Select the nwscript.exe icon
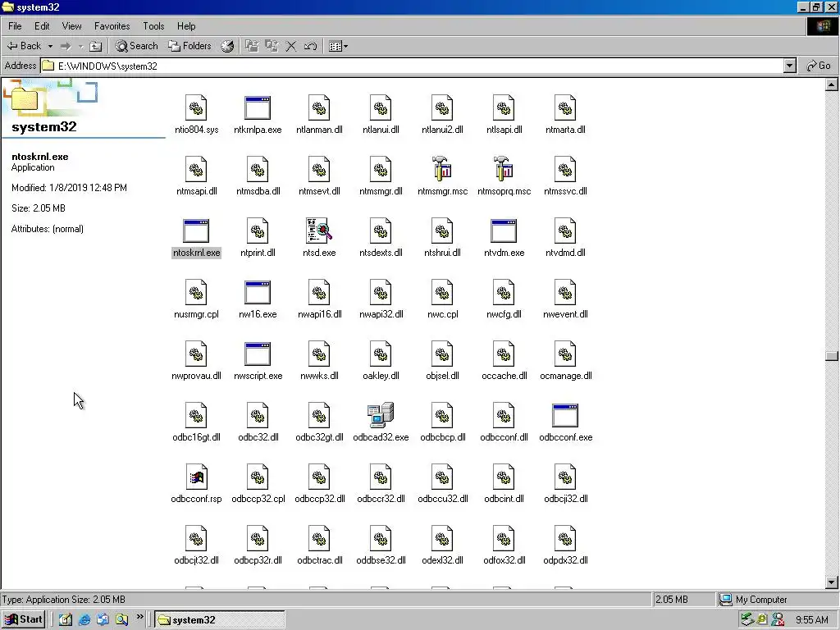Viewport: 840px width, 630px height. coord(258,354)
